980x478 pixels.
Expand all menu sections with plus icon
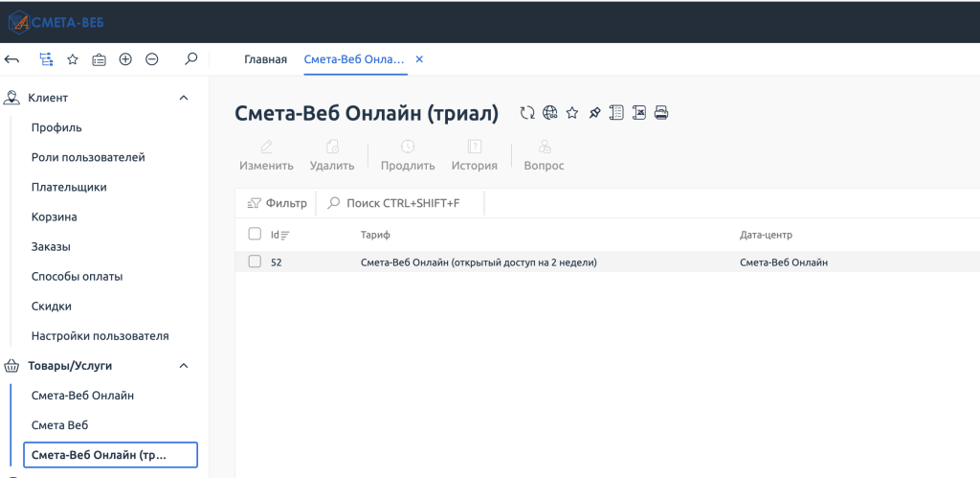(x=125, y=59)
